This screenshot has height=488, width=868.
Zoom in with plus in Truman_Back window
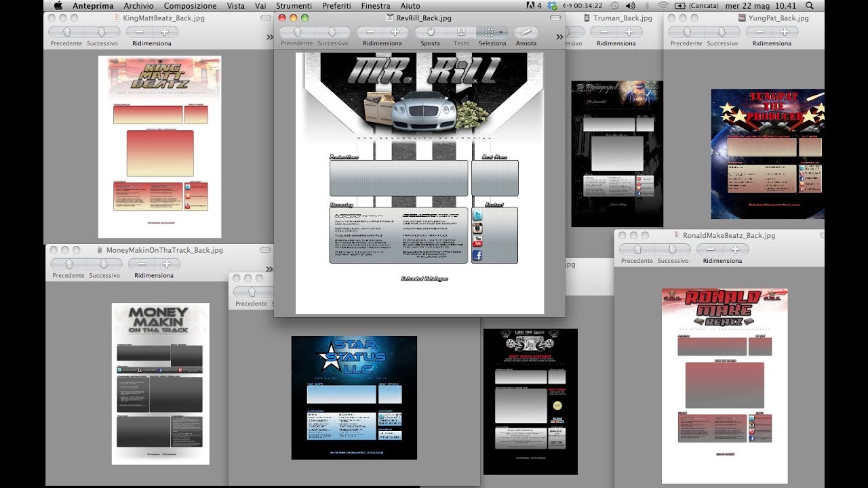point(629,32)
